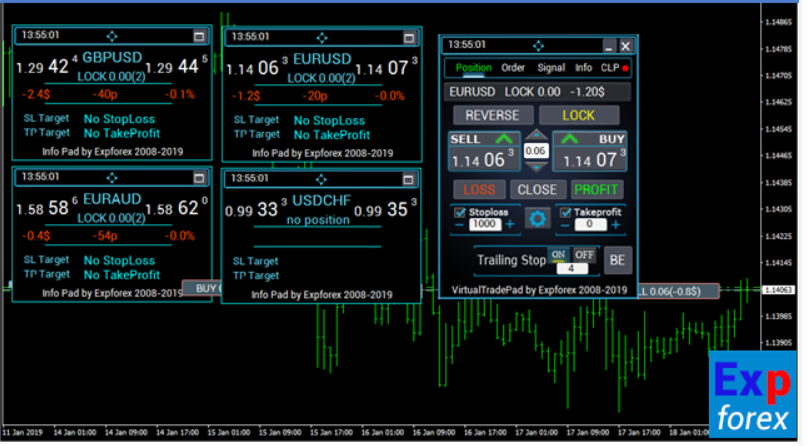808x446 pixels.
Task: Click the green arrow on the SELL panel
Action: point(504,139)
